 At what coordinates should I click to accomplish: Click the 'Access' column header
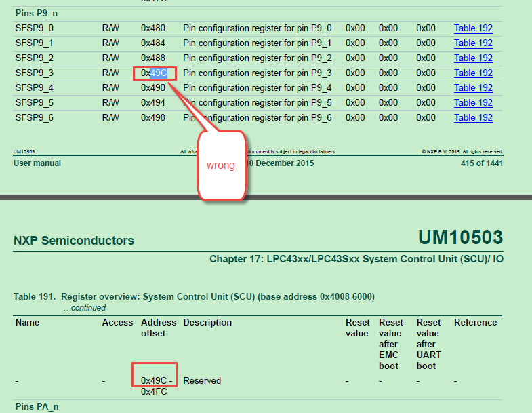[x=117, y=322]
